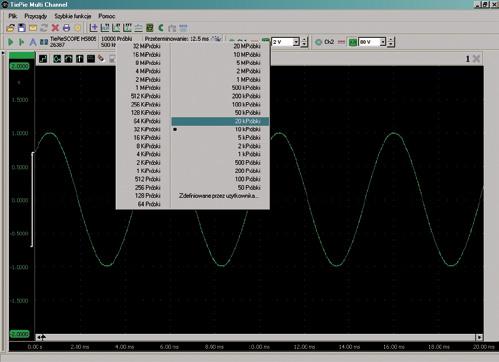Viewport: 499px width, 362px height.
Task: Click the graph-tool tag label icon
Action: 101,59
